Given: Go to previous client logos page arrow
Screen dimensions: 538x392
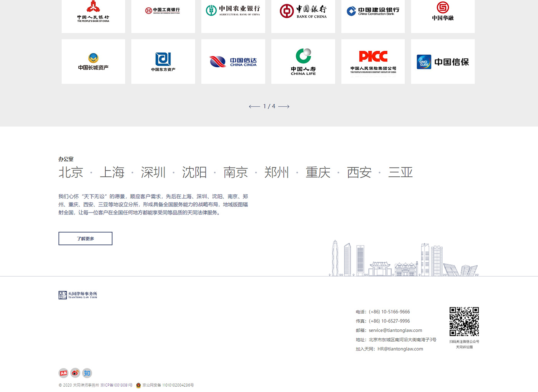Looking at the screenshot, I should [254, 106].
